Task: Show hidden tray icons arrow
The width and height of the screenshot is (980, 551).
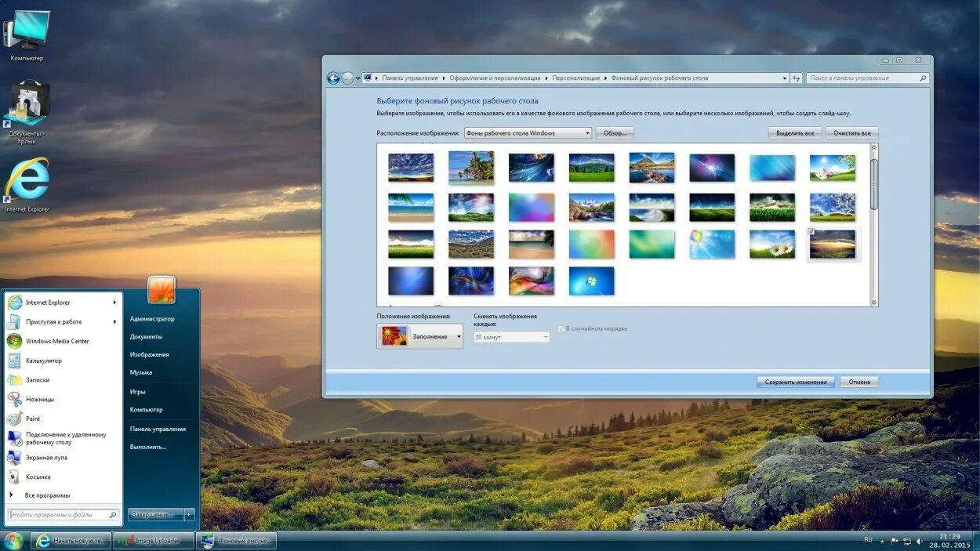Action: tap(882, 541)
